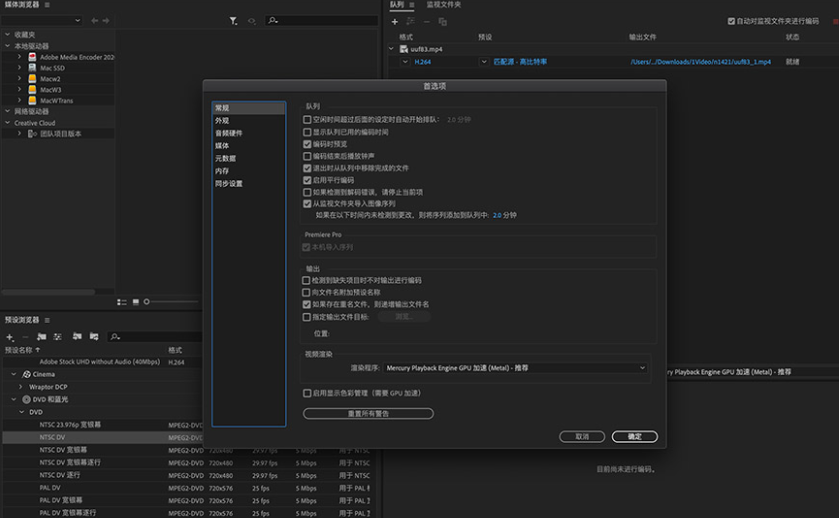Collapse the DVD preset subgroup

[x=21, y=412]
